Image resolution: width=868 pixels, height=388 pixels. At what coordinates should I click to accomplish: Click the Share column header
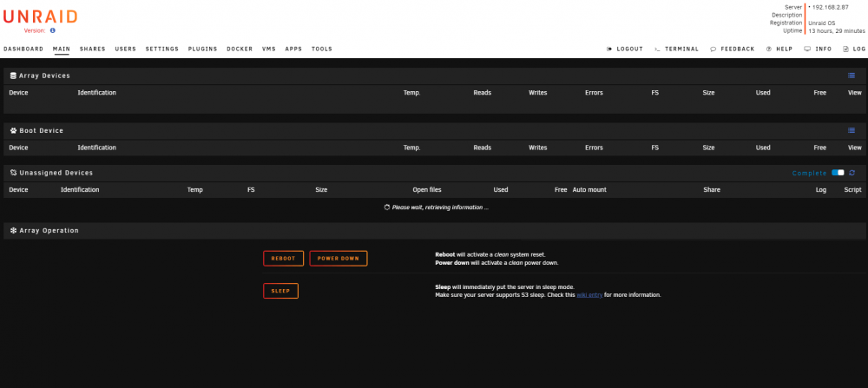coord(712,190)
